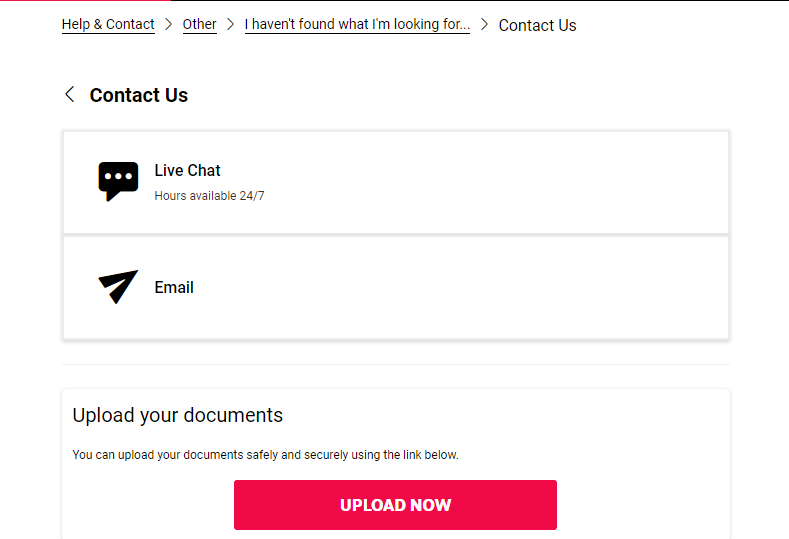This screenshot has height=539, width=789.
Task: Click the chevron after Other breadcrumb
Action: click(x=230, y=24)
